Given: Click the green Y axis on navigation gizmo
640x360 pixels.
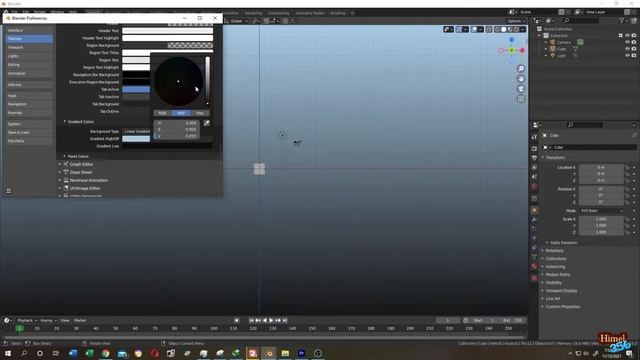Looking at the screenshot, I should tap(511, 50).
